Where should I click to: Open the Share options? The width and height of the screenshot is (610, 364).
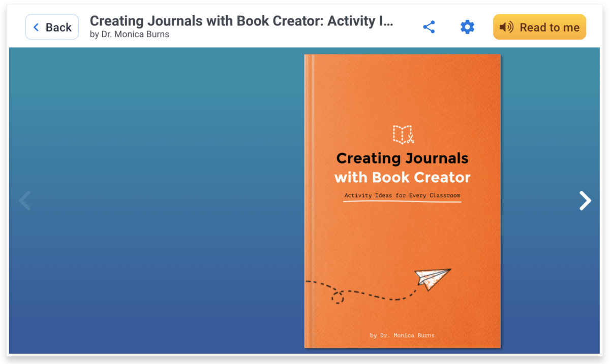pyautogui.click(x=429, y=27)
